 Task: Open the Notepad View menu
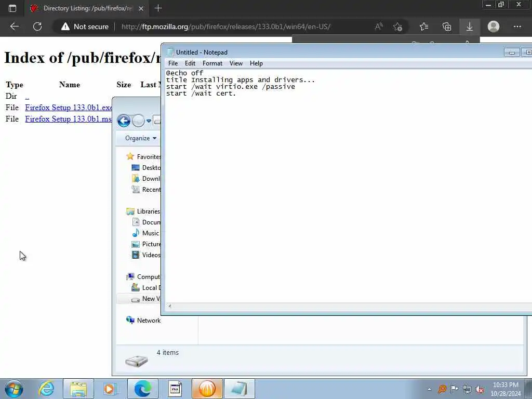pyautogui.click(x=236, y=63)
